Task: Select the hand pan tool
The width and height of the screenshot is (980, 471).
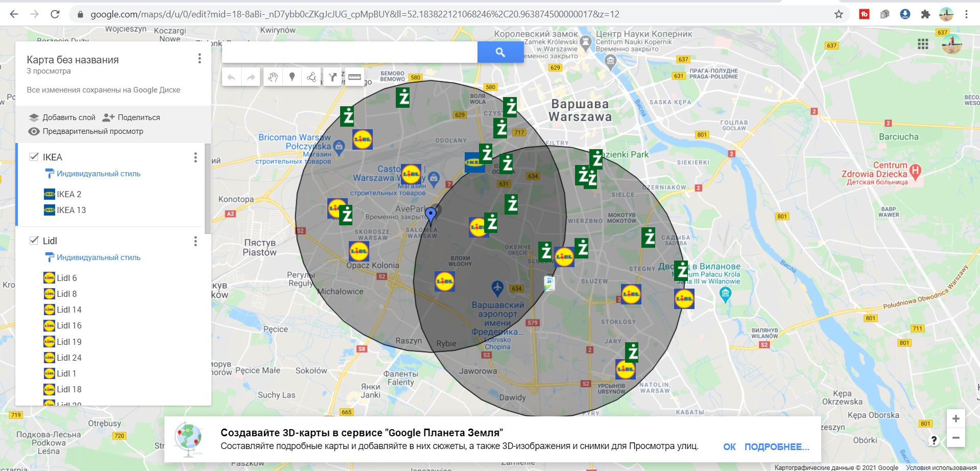Action: point(273,77)
